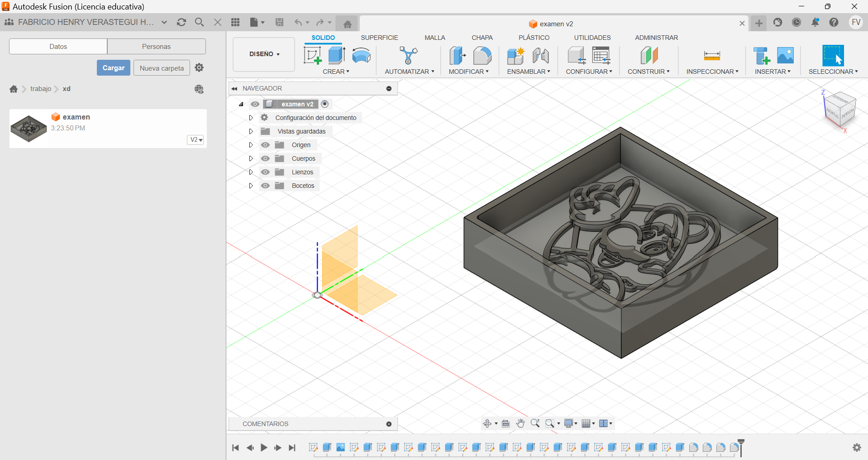Click the Save icon in quick toolbar
868x460 pixels.
(x=279, y=22)
